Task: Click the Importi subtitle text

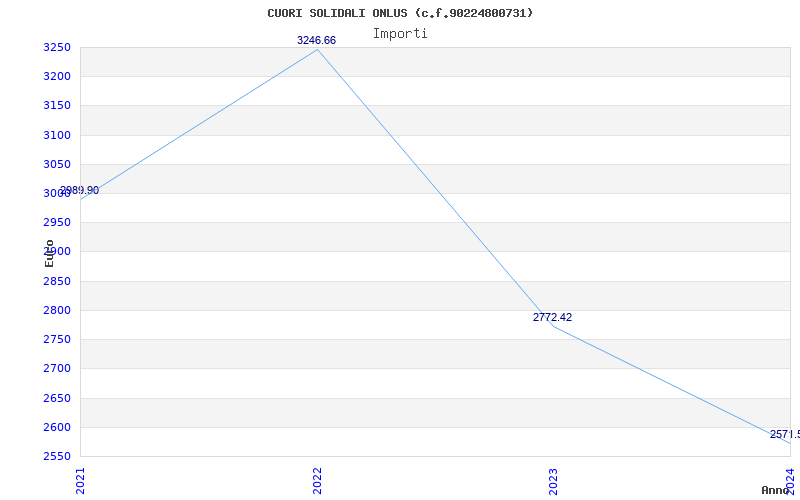Action: point(400,34)
